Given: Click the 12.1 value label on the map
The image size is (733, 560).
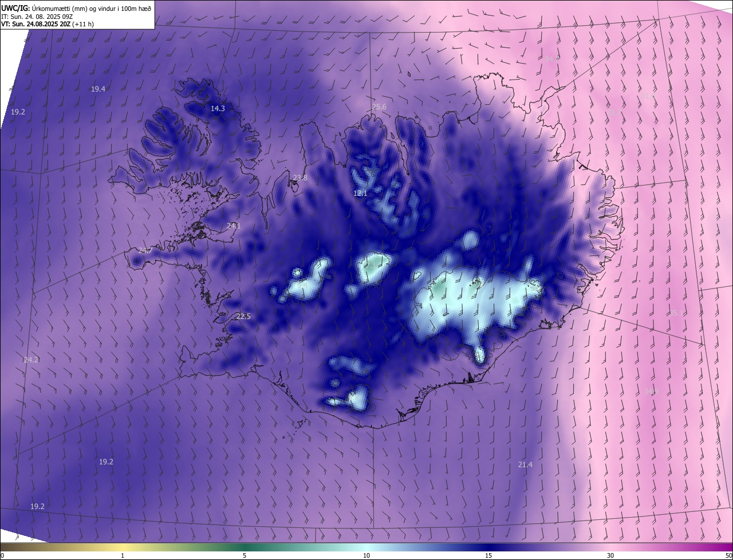Looking at the screenshot, I should click(360, 194).
